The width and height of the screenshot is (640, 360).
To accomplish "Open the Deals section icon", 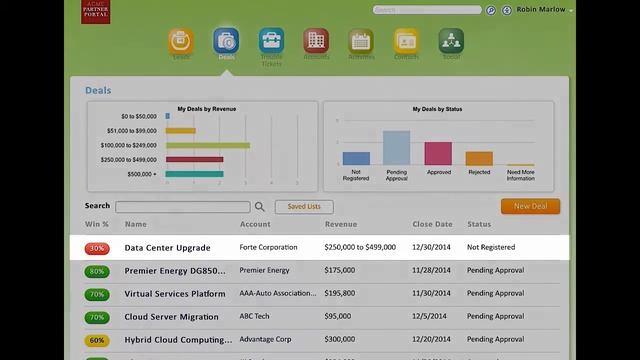I will 226,41.
